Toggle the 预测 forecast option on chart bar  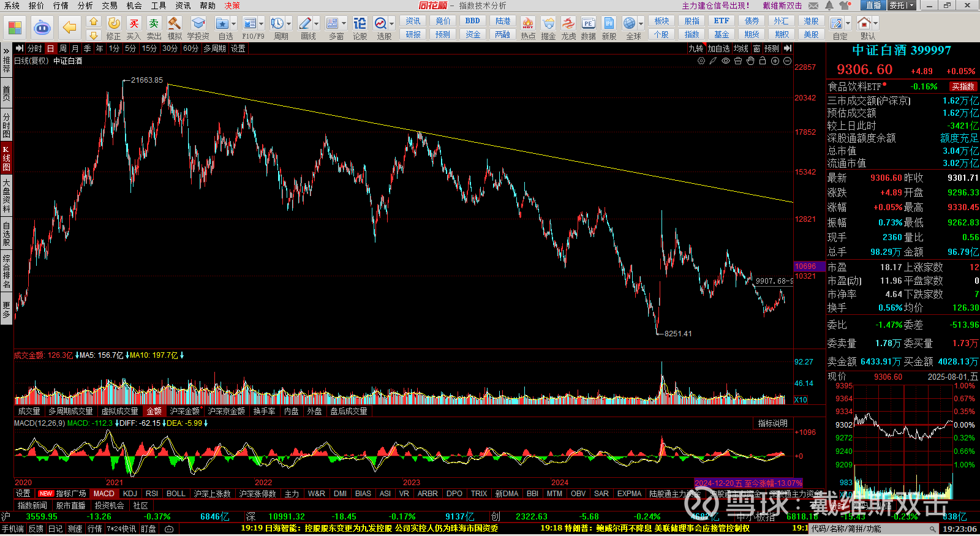pyautogui.click(x=772, y=48)
